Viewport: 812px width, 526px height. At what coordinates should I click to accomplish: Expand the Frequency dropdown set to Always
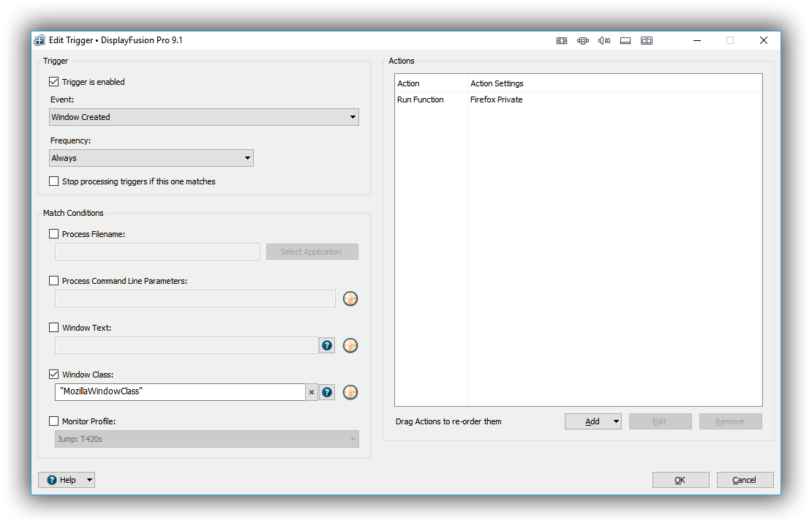point(151,158)
